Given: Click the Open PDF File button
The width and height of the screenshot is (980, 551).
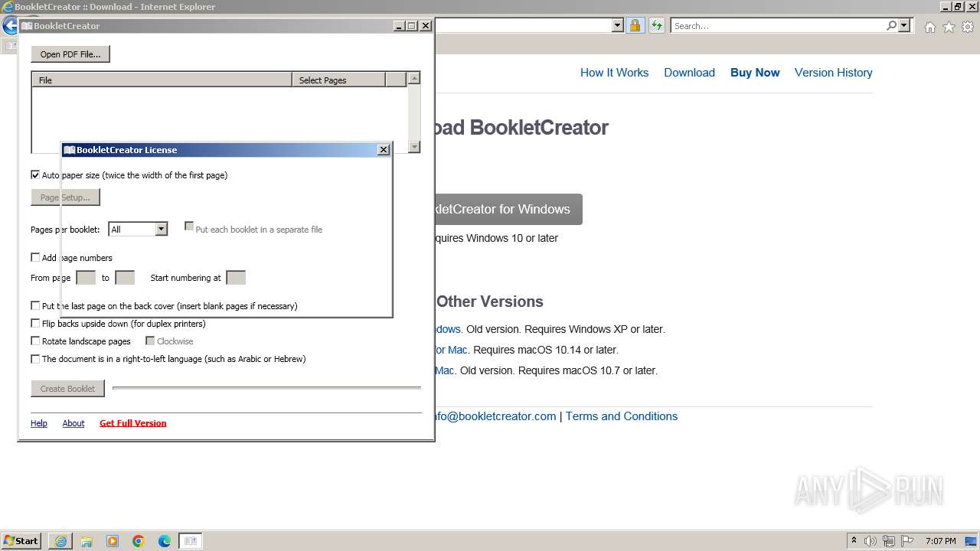Looking at the screenshot, I should [70, 54].
